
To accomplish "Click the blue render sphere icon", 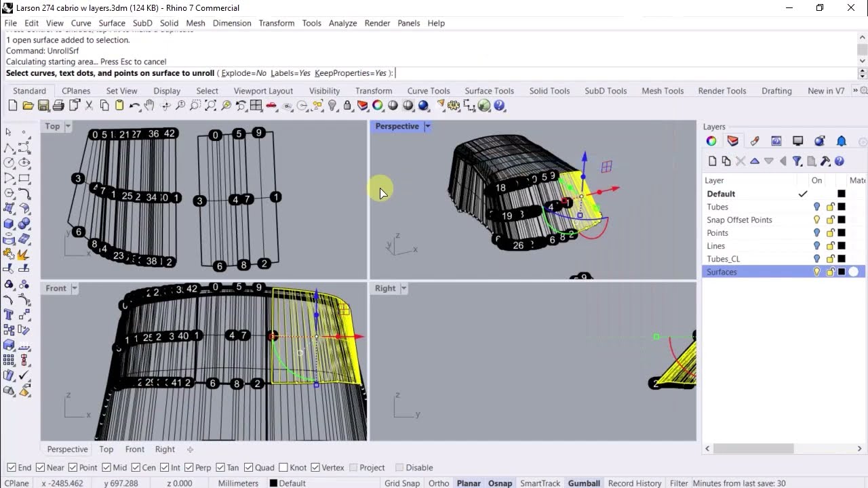I will click(x=423, y=106).
